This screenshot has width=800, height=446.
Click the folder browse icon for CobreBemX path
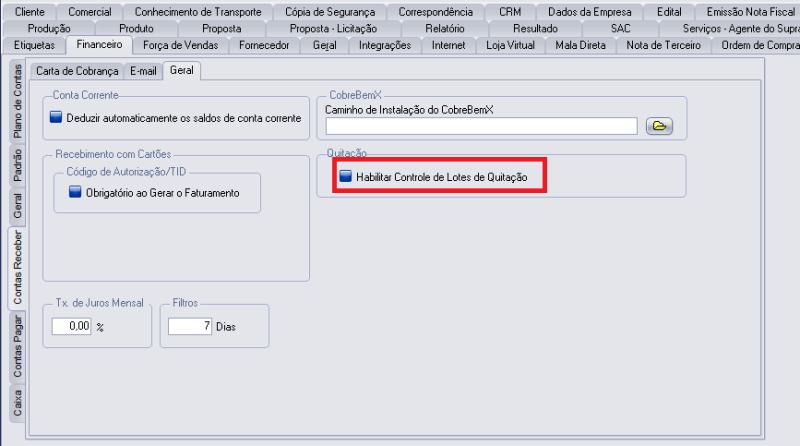click(659, 125)
